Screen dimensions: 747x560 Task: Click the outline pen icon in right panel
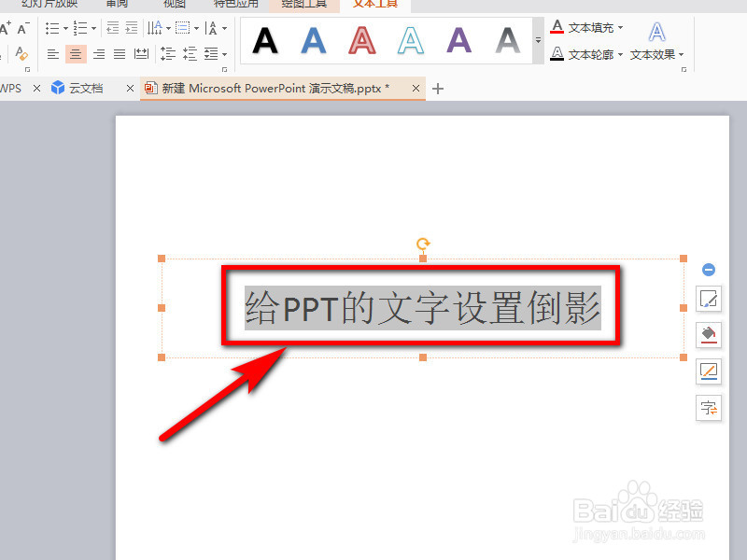(x=709, y=371)
